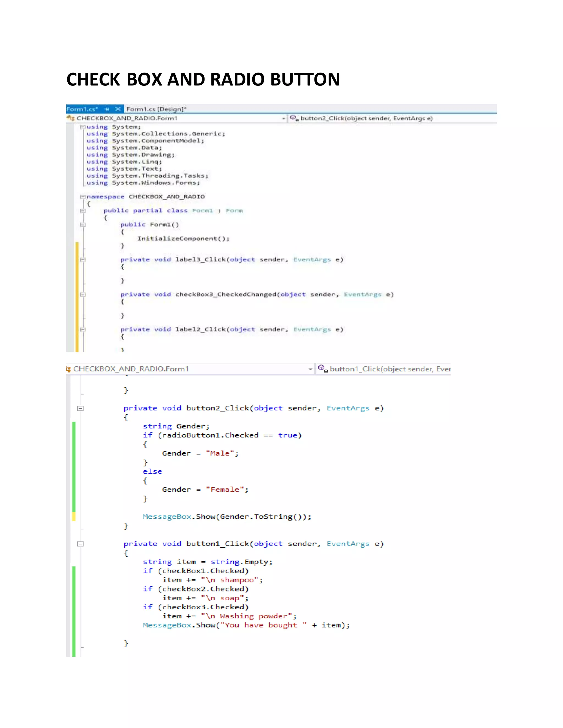The image size is (563, 728).
Task: Click using System.Collections.Generic line
Action: 156,134
